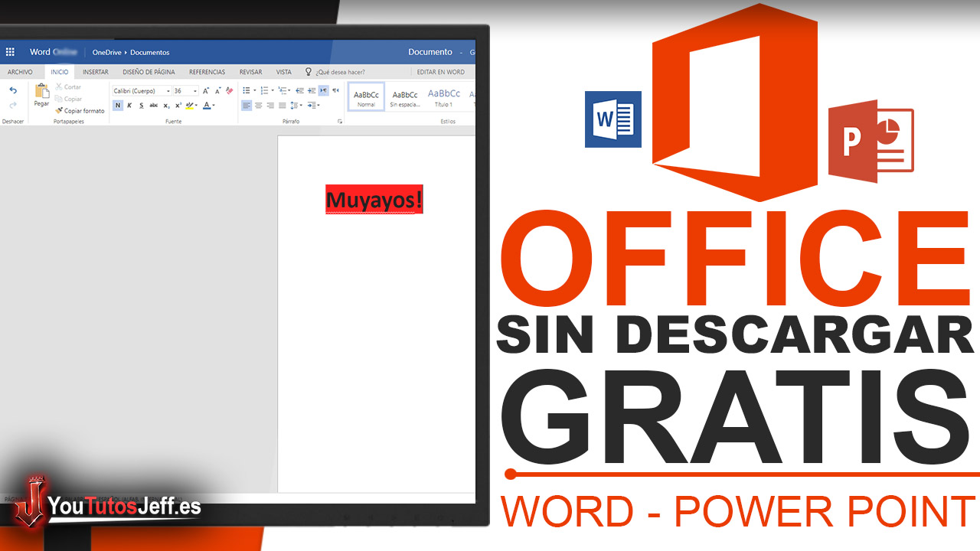This screenshot has height=551, width=980.
Task: Click the Cortar scissors option
Action: (x=68, y=87)
